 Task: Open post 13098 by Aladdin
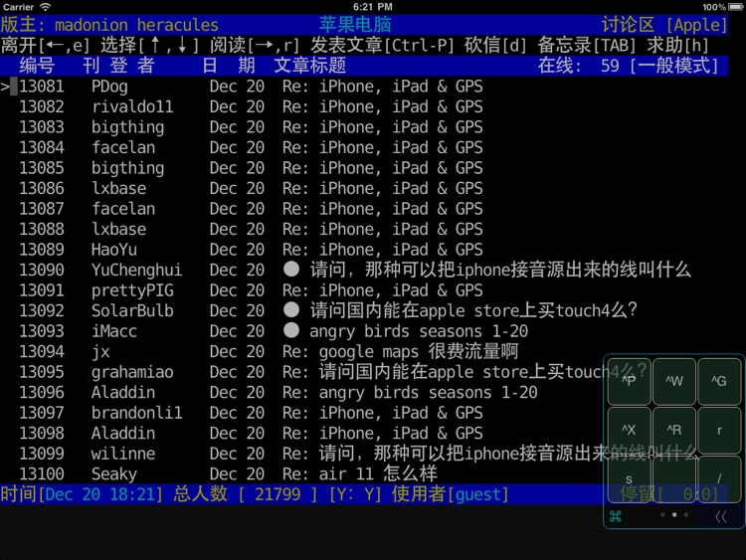(364, 434)
